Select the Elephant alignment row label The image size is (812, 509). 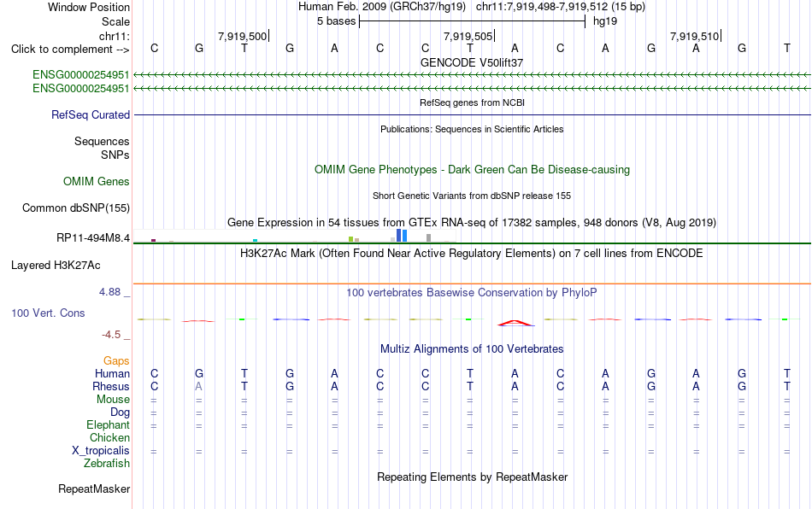[x=109, y=424]
